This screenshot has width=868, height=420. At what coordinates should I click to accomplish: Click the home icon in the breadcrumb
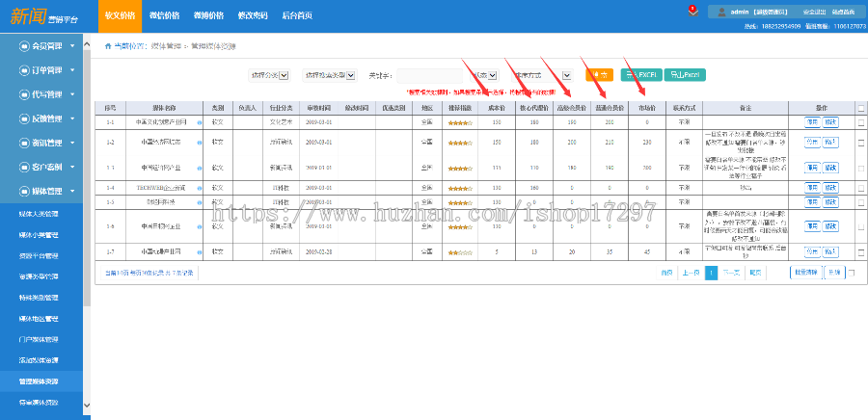(107, 46)
